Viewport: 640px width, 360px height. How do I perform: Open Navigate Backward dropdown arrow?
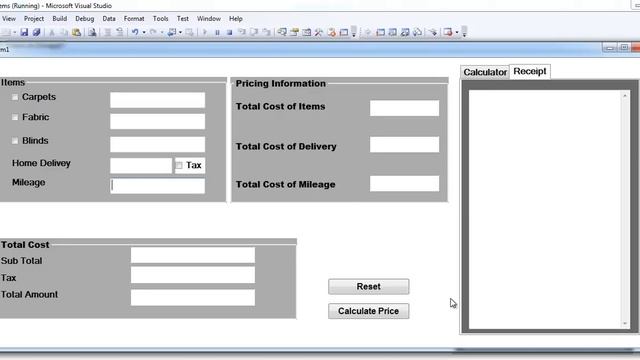(180, 32)
